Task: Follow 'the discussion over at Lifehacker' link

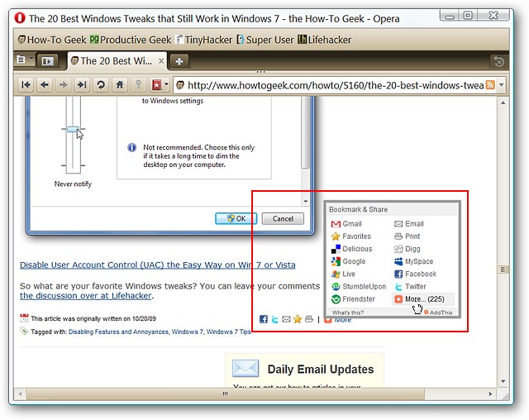Action: click(85, 296)
